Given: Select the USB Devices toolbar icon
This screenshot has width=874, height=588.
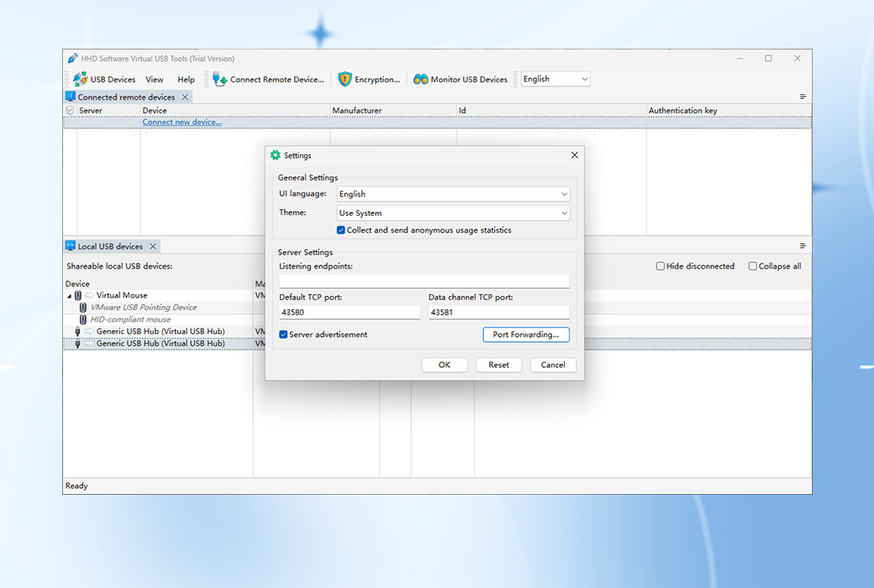Looking at the screenshot, I should click(x=81, y=79).
